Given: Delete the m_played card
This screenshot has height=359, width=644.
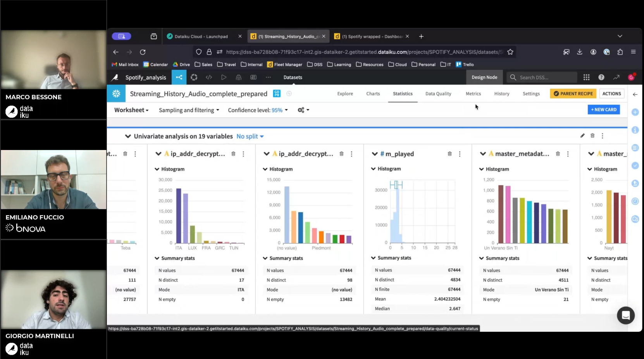Looking at the screenshot, I should (x=449, y=154).
